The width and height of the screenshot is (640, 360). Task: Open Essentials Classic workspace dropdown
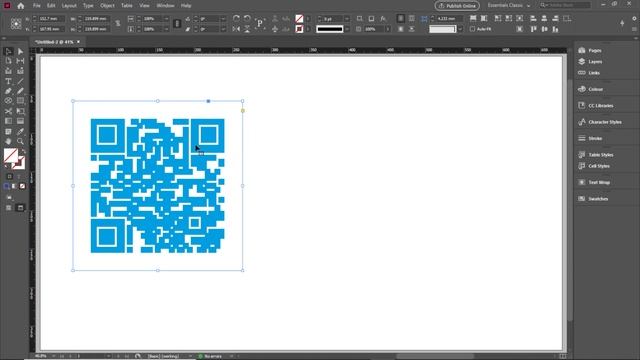click(509, 6)
